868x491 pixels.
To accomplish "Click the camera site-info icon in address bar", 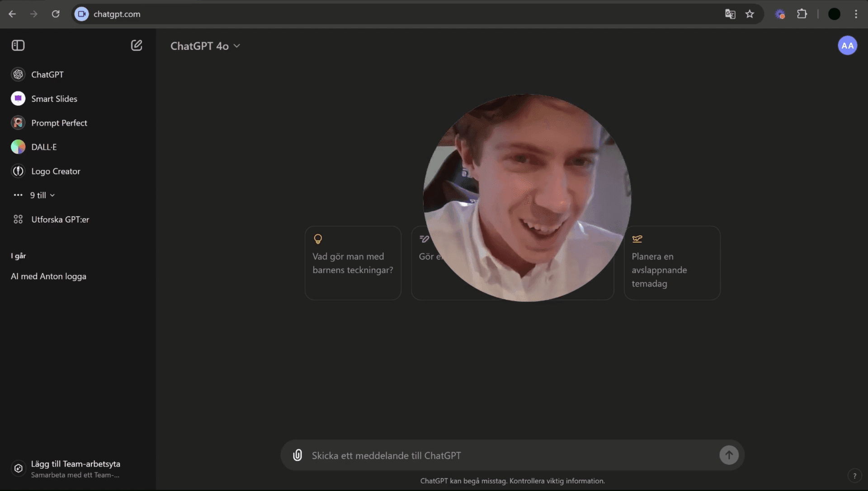I will click(81, 14).
